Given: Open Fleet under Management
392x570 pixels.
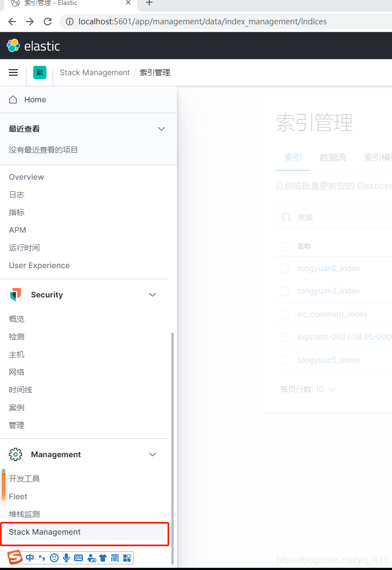Looking at the screenshot, I should pos(18,496).
